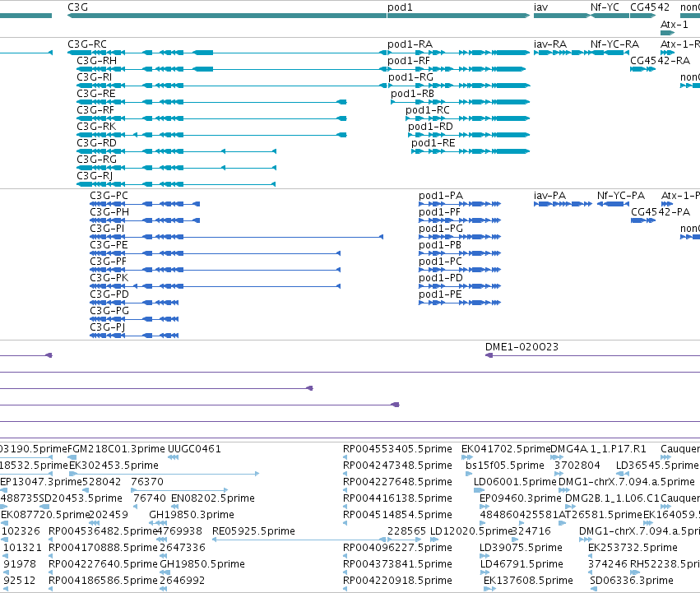Click EST GH19850.3prime

pos(192,514)
